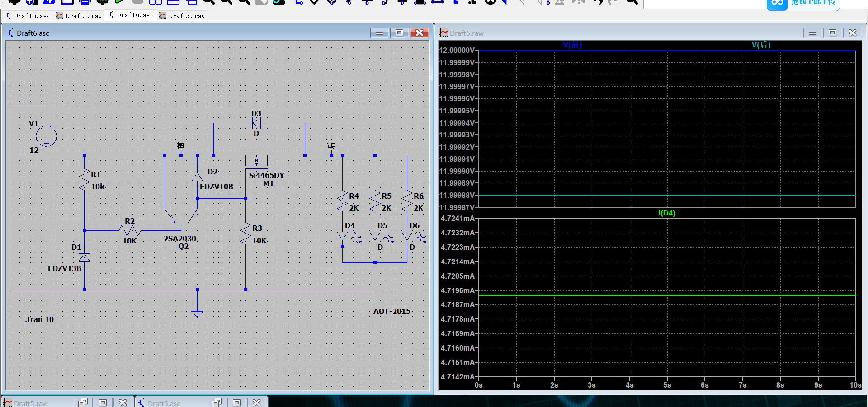Click the V1 voltage source symbol
868x407 pixels.
(x=46, y=136)
